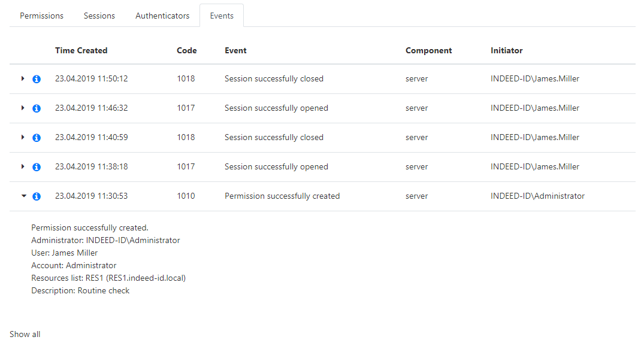Screen dimensions: 644x349
Task: Select the Events tab
Action: 222,16
